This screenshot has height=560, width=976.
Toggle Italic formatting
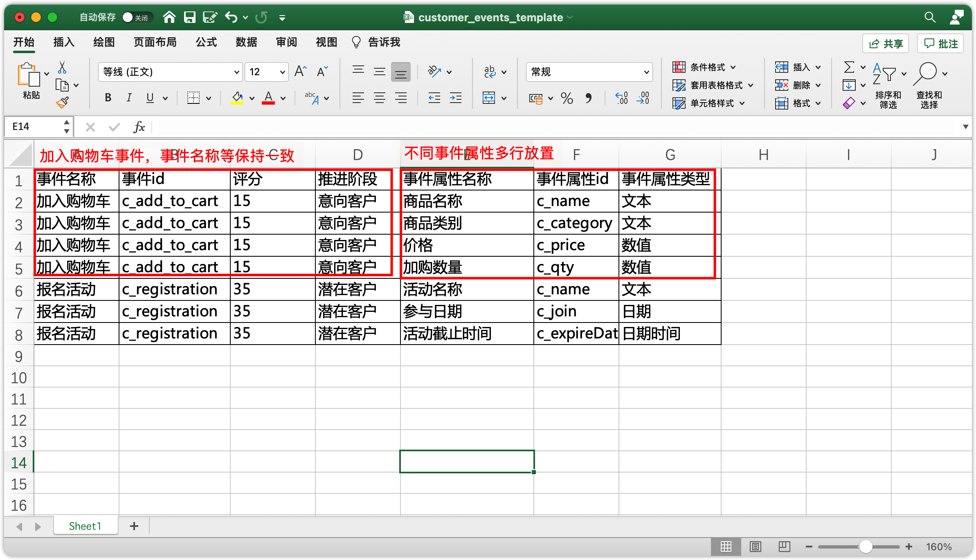point(129,98)
